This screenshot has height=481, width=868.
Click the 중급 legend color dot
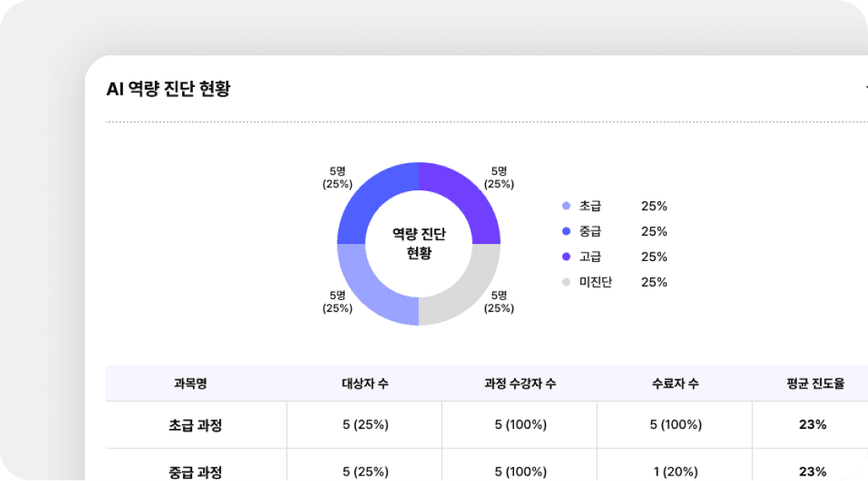[566, 232]
